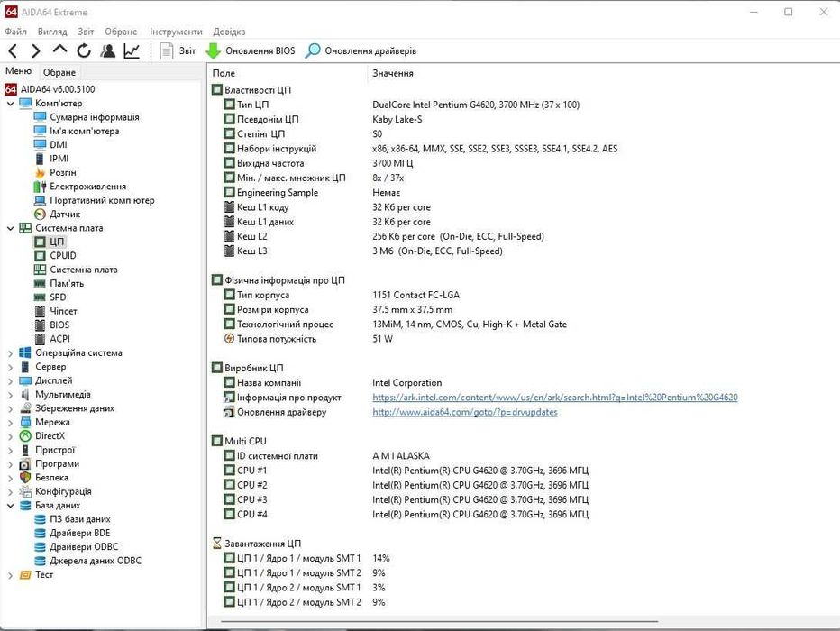Expand the Збереження даних node

[x=10, y=408]
